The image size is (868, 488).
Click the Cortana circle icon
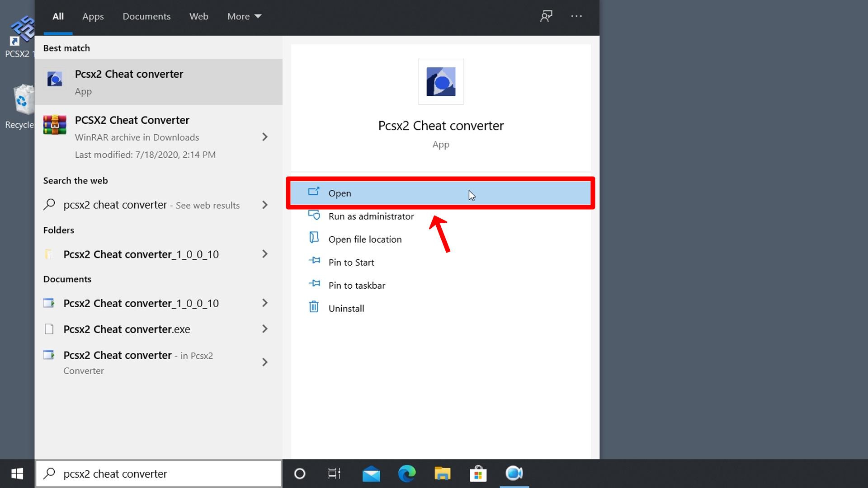click(x=300, y=474)
